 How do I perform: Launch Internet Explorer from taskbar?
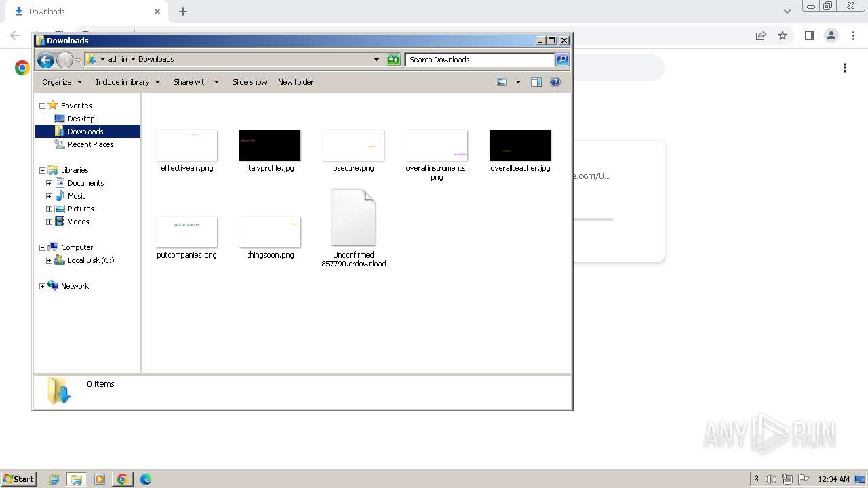click(54, 479)
